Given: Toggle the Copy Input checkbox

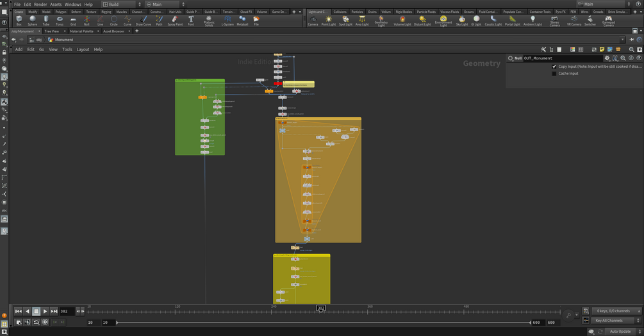Looking at the screenshot, I should 554,67.
